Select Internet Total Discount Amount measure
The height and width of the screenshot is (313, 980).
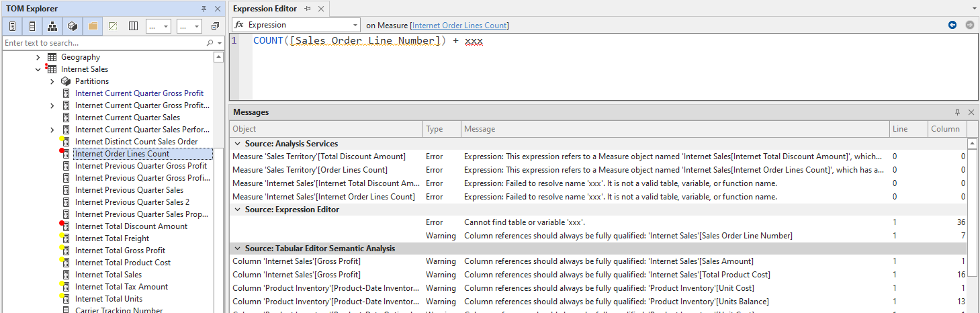131,226
